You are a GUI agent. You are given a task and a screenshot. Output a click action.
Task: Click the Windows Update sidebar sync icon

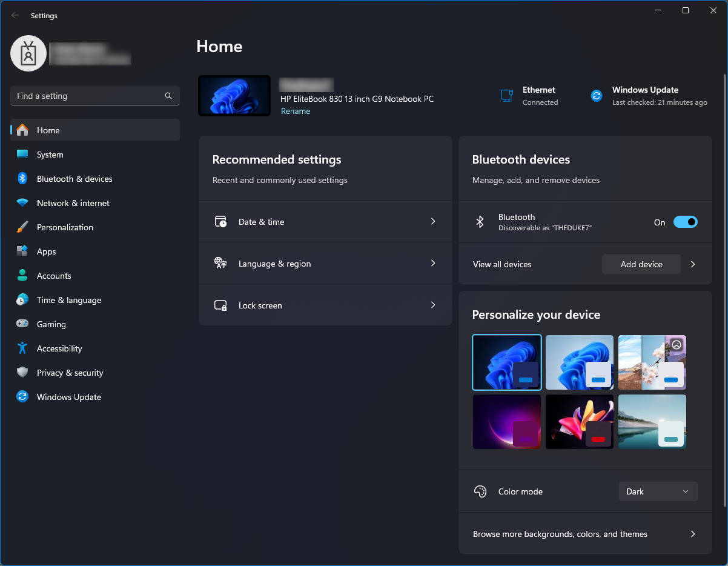[22, 397]
